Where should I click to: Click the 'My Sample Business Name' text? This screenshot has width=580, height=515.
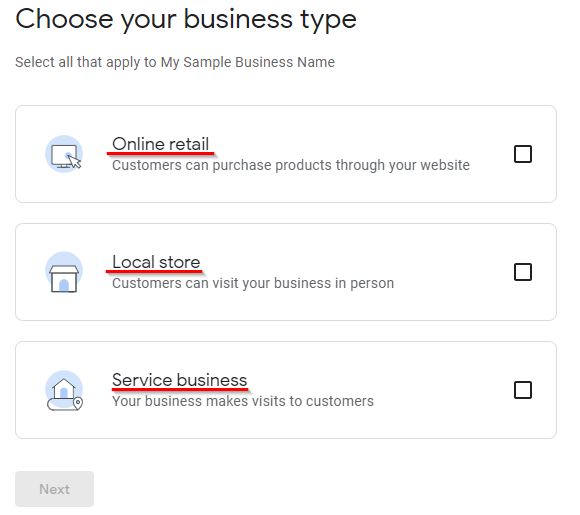247,63
